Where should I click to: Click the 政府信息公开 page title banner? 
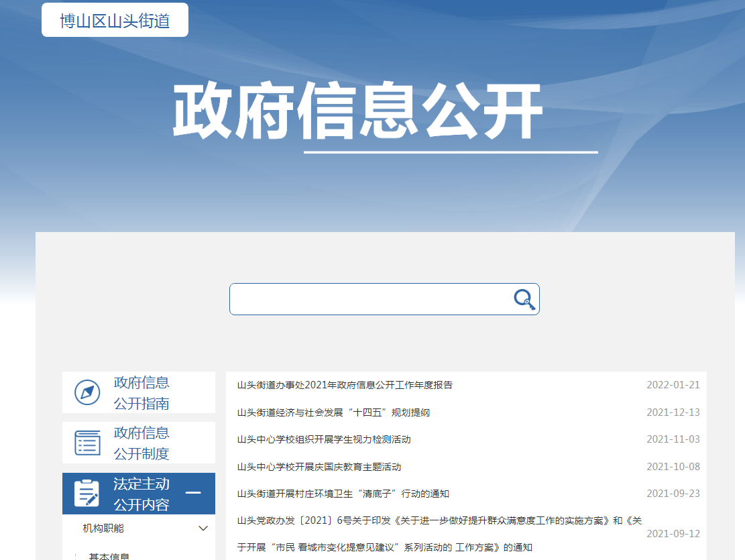(x=357, y=111)
